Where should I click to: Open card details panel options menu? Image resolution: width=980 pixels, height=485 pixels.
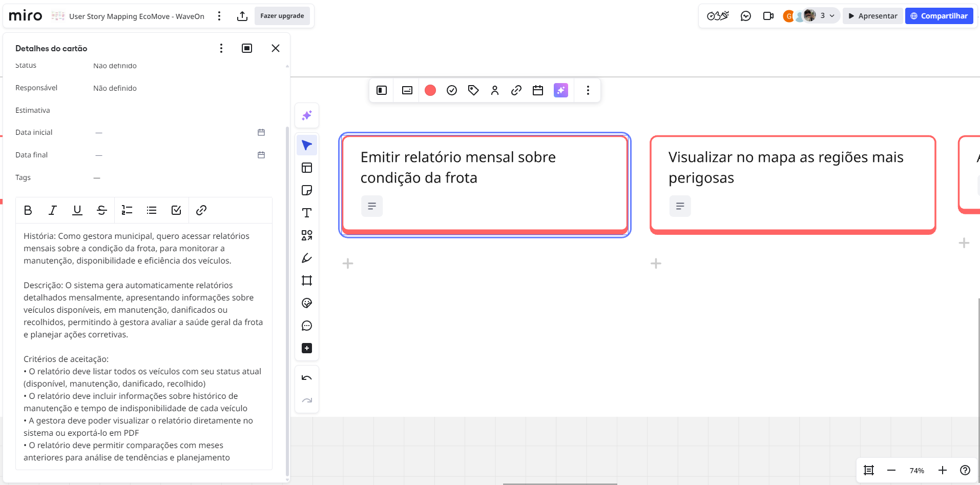pyautogui.click(x=221, y=48)
